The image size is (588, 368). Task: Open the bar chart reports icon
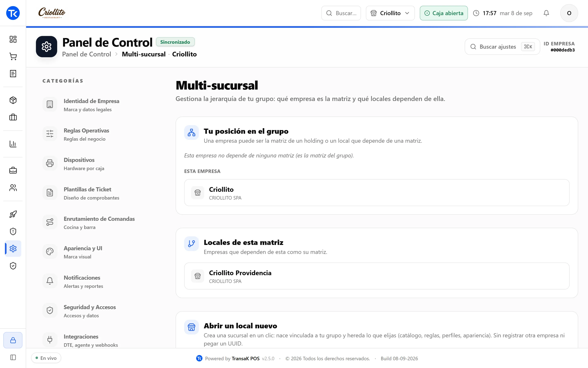click(13, 144)
